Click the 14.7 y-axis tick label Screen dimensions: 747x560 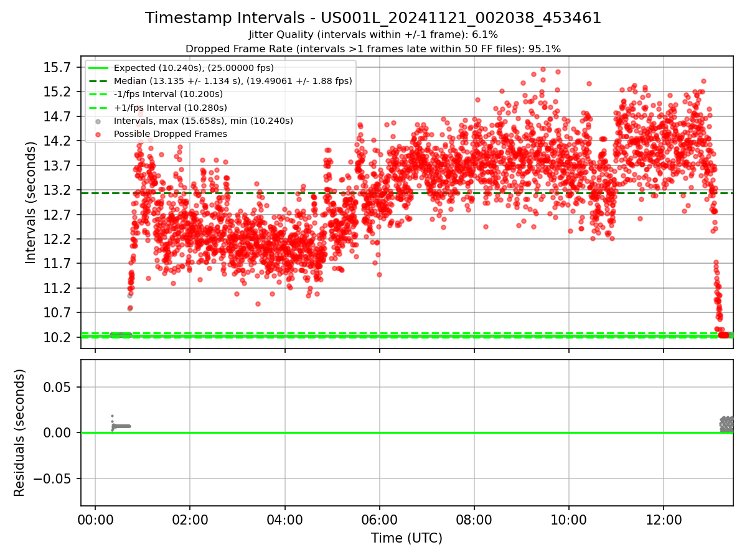click(58, 116)
